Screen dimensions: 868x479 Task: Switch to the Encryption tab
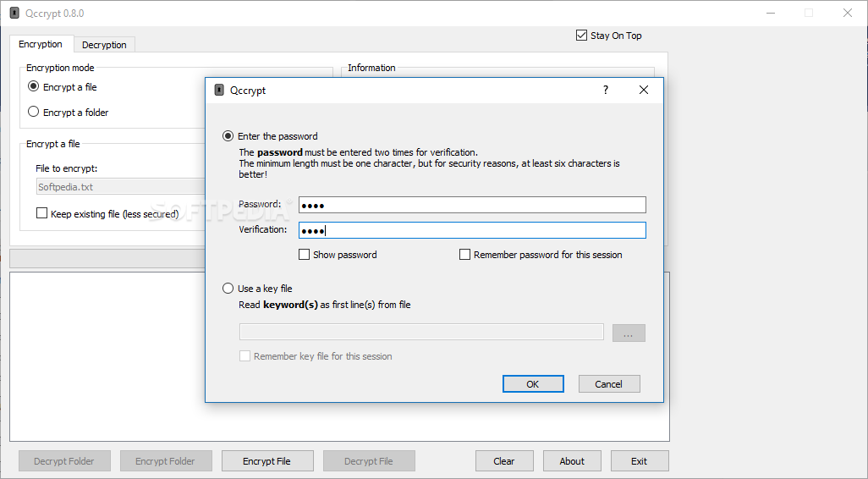click(x=41, y=44)
